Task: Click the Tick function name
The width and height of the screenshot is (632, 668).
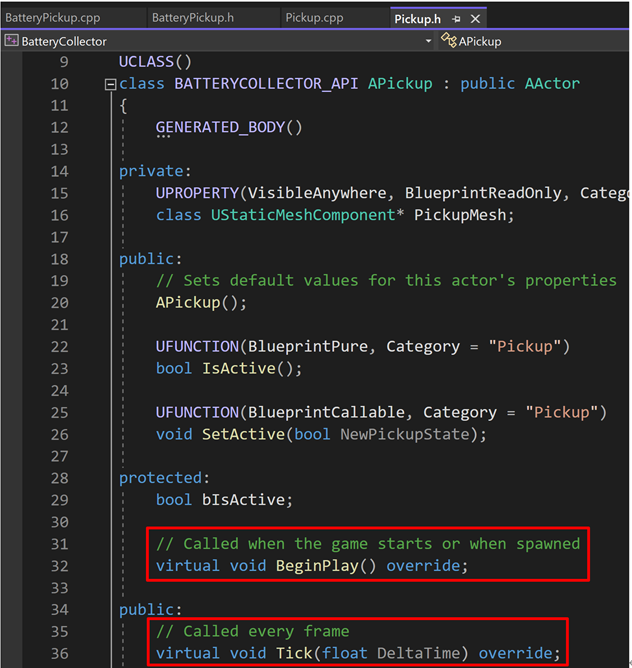Action: click(x=294, y=654)
